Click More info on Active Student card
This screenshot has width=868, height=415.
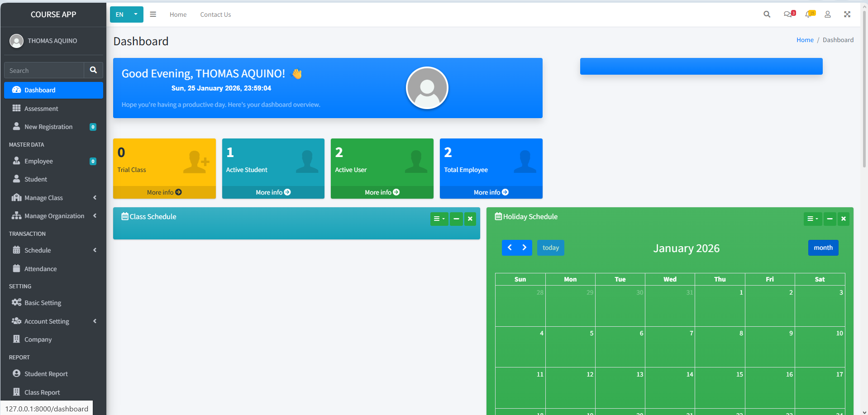pos(273,192)
